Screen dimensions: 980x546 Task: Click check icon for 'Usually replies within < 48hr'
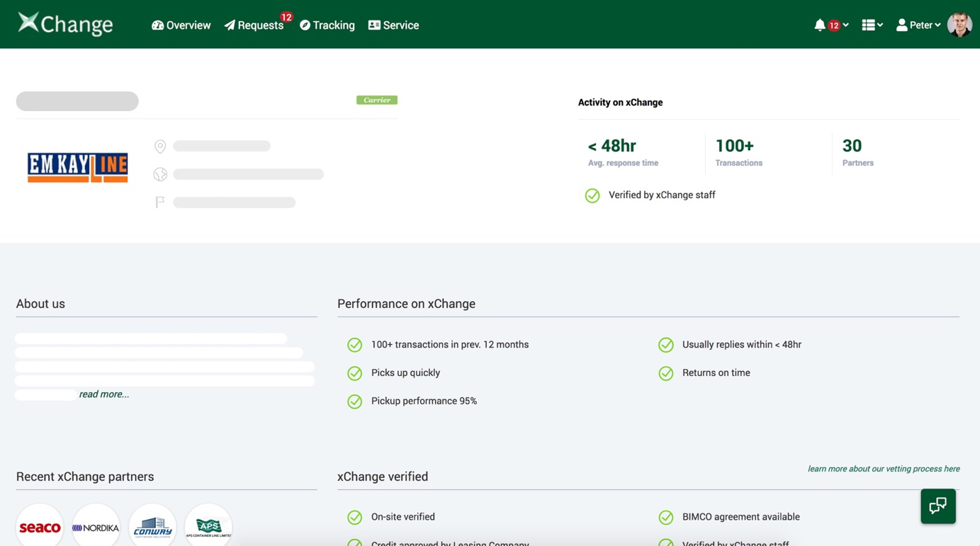point(666,345)
